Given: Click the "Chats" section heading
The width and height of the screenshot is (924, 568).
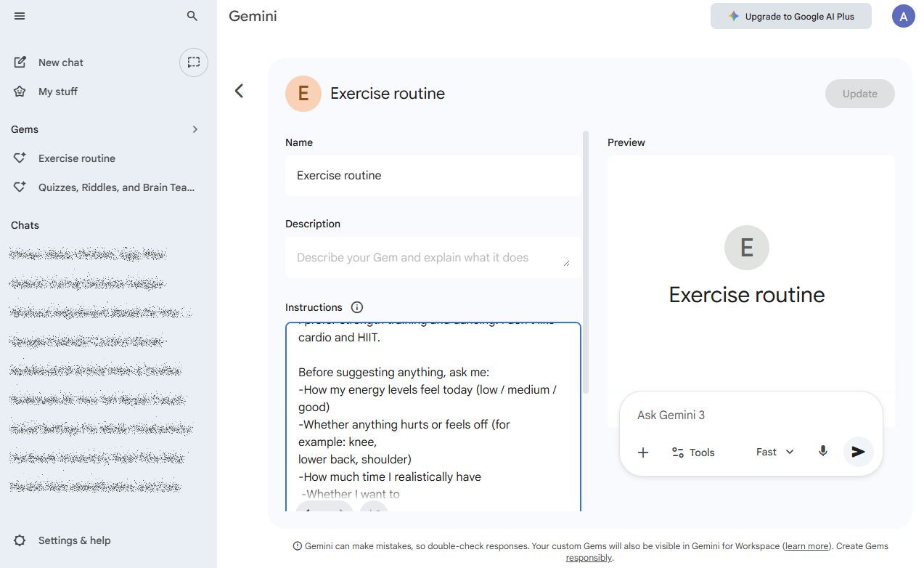Looking at the screenshot, I should pos(25,225).
